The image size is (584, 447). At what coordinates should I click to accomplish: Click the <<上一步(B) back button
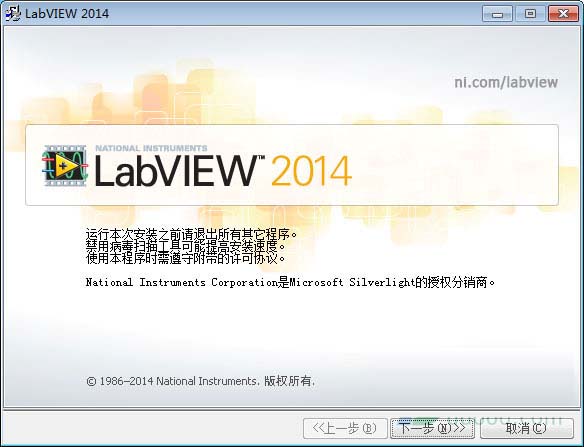[345, 428]
